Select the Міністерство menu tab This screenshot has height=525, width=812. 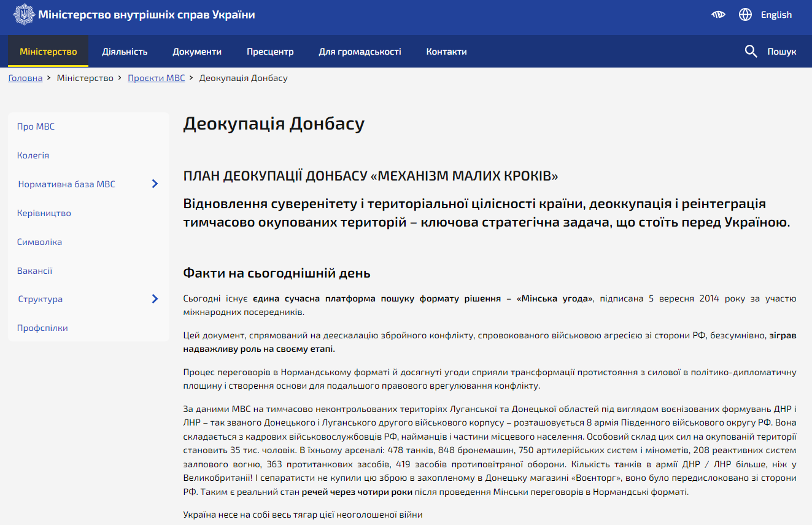coord(48,52)
